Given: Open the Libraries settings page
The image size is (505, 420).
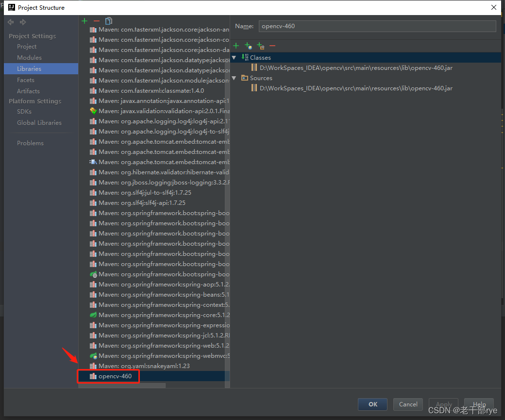Looking at the screenshot, I should tap(41, 68).
